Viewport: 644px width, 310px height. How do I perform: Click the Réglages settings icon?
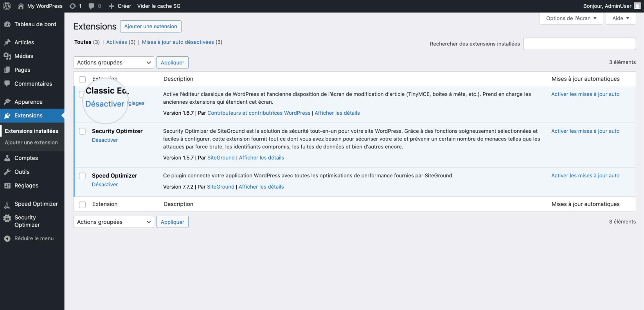click(x=7, y=186)
